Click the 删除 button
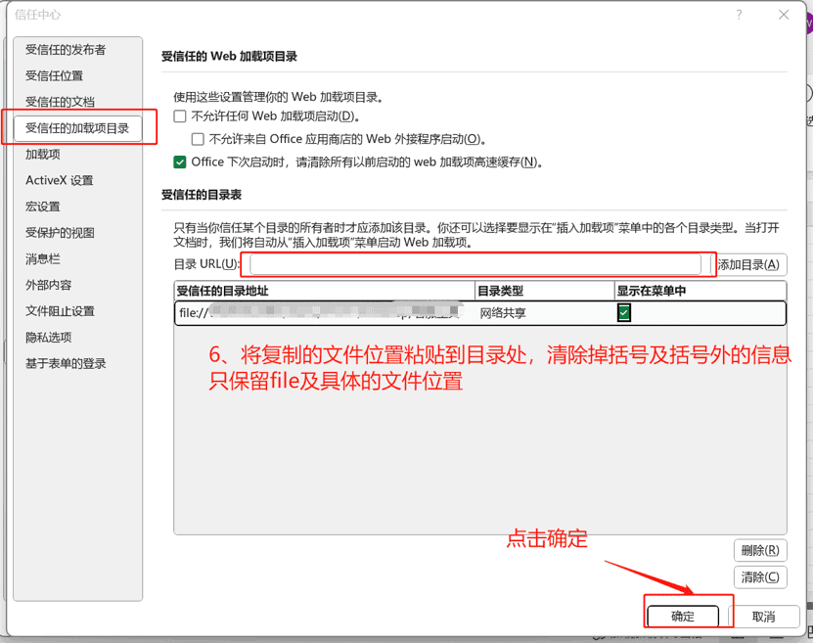 click(759, 551)
